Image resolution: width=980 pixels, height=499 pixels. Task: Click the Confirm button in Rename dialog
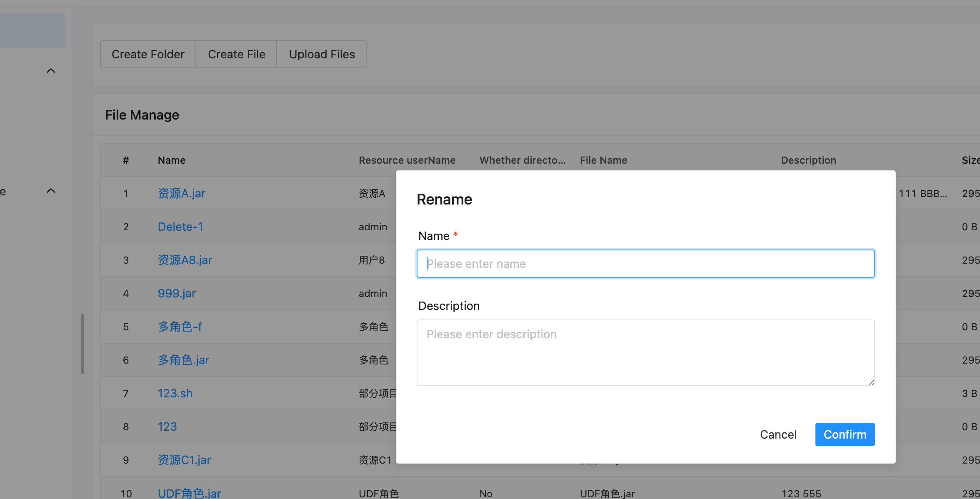point(845,434)
